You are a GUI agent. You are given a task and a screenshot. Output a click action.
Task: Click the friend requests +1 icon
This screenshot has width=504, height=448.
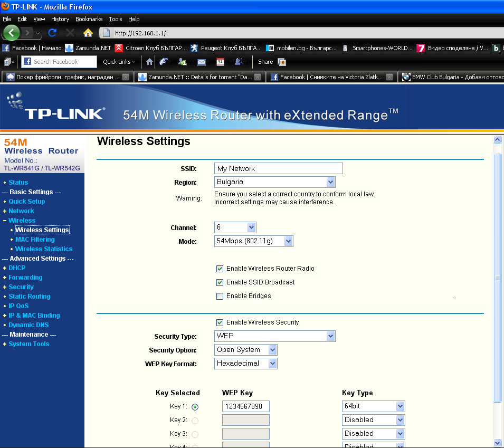coord(182,62)
